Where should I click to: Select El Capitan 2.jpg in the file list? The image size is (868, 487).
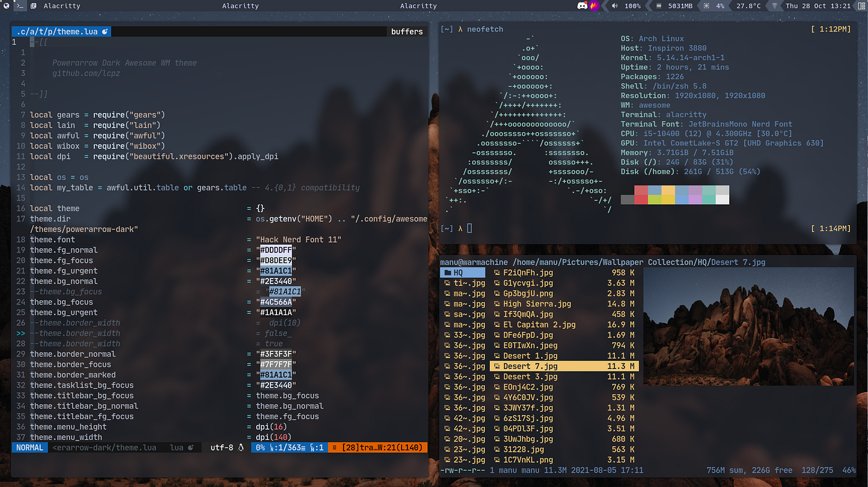point(539,324)
